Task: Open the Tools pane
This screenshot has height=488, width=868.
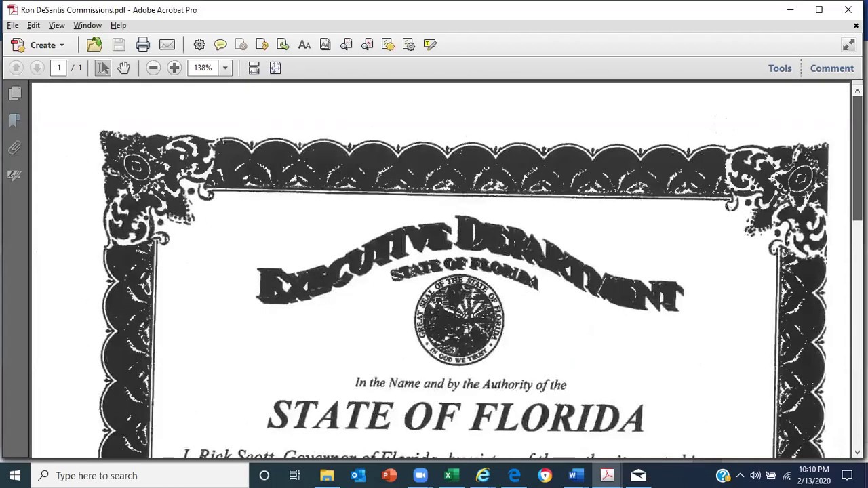Action: tap(780, 68)
